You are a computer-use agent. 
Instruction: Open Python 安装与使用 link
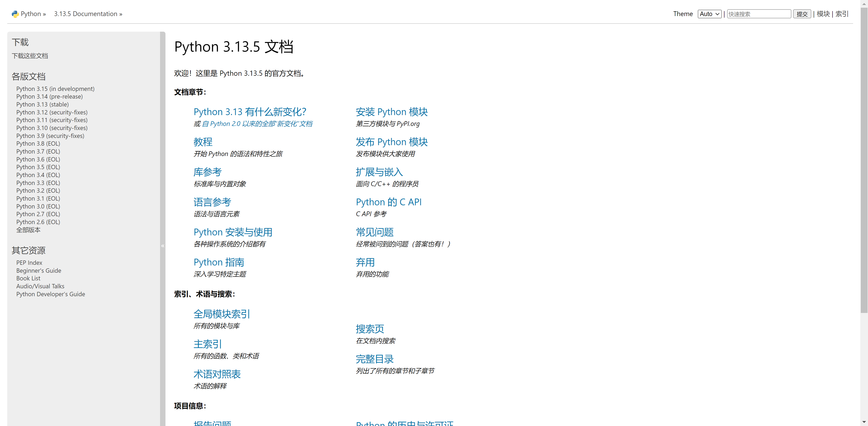click(x=233, y=232)
